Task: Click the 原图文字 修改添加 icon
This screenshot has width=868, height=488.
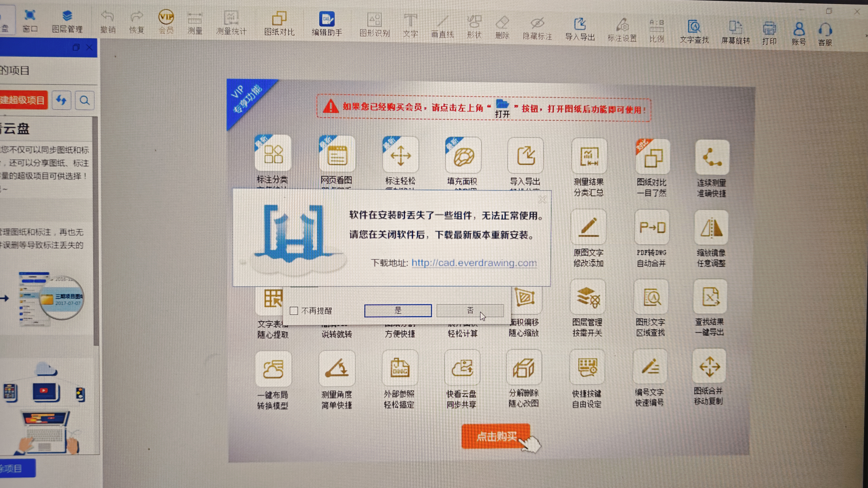Action: tap(588, 227)
